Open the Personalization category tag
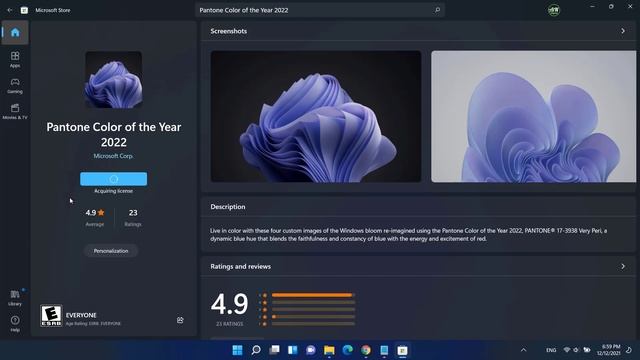The width and height of the screenshot is (640, 360). pos(111,251)
